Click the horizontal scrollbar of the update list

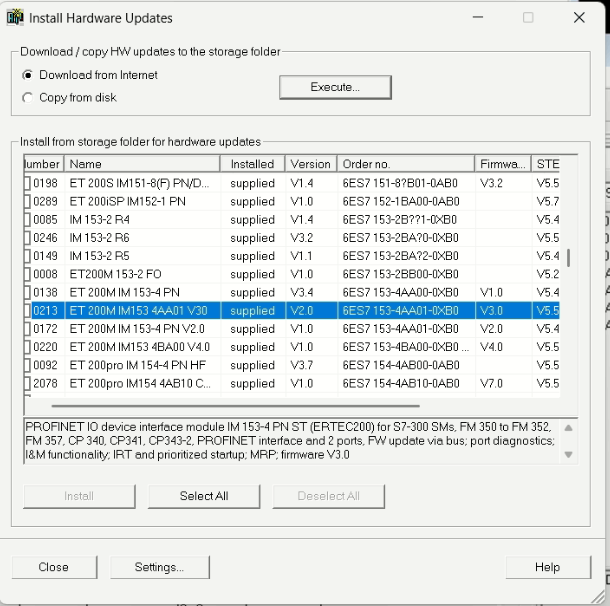(235, 406)
